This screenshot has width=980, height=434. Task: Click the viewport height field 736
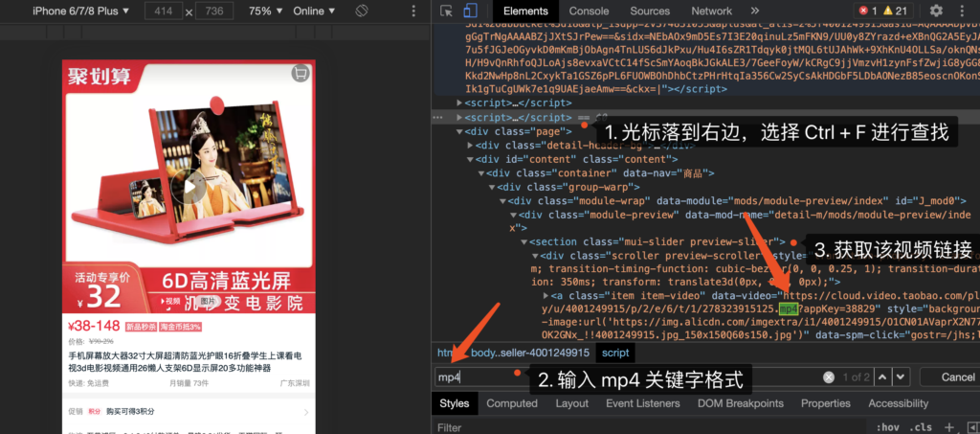(214, 11)
